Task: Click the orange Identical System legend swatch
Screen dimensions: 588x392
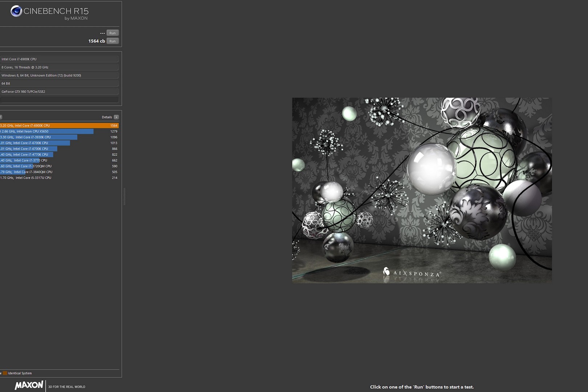Action: [5, 373]
